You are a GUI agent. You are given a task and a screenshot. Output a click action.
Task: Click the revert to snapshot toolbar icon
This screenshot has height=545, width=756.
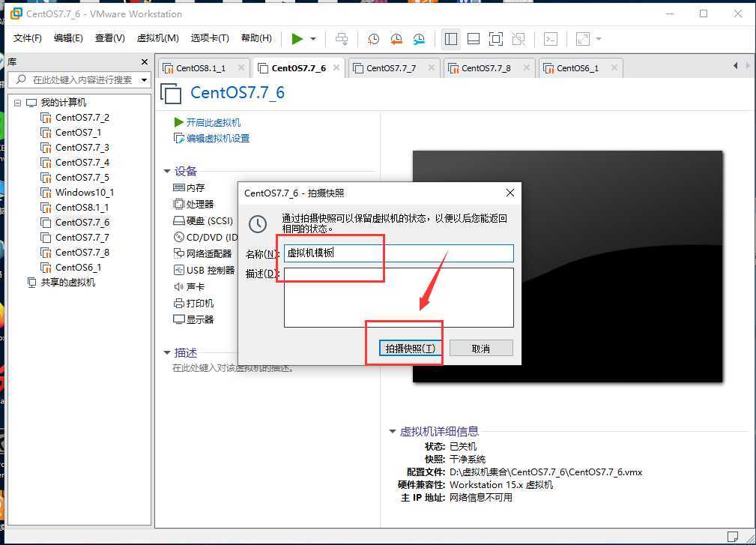[396, 39]
